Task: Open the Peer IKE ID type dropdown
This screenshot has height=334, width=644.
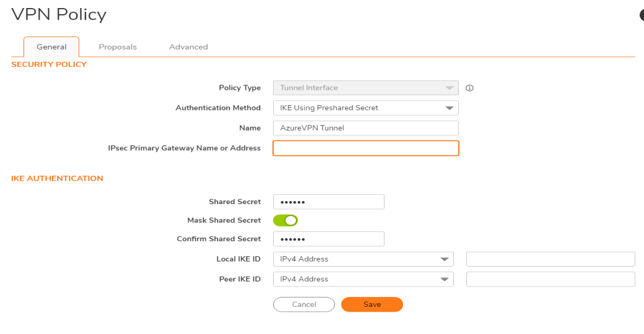Action: (363, 279)
